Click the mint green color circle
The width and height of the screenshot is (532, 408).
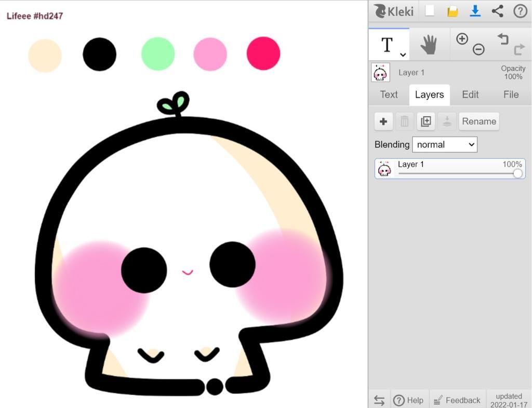[x=158, y=54]
